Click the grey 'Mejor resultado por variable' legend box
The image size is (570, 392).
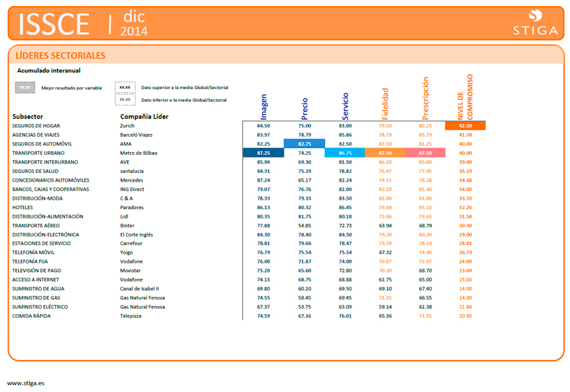click(x=25, y=88)
